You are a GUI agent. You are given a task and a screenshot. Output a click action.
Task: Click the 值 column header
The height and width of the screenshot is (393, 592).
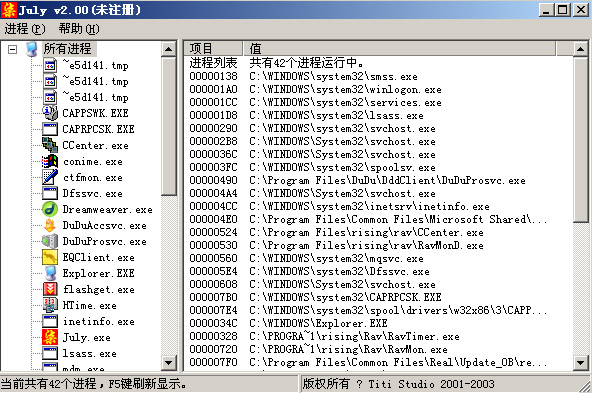click(399, 48)
